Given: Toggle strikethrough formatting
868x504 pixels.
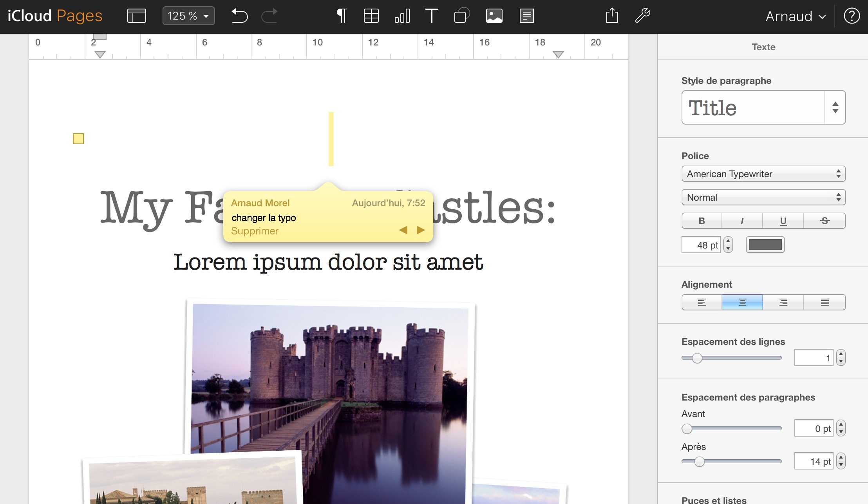Looking at the screenshot, I should click(825, 221).
